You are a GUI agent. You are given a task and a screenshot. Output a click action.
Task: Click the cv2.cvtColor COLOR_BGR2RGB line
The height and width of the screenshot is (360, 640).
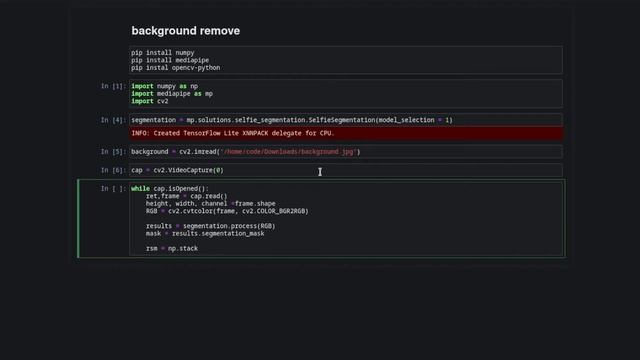click(227, 211)
